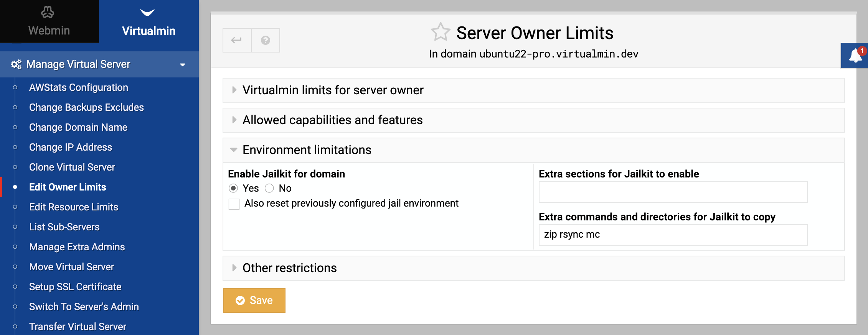Click the Save button checkmark icon
Viewport: 868px width, 335px height.
[x=240, y=301]
